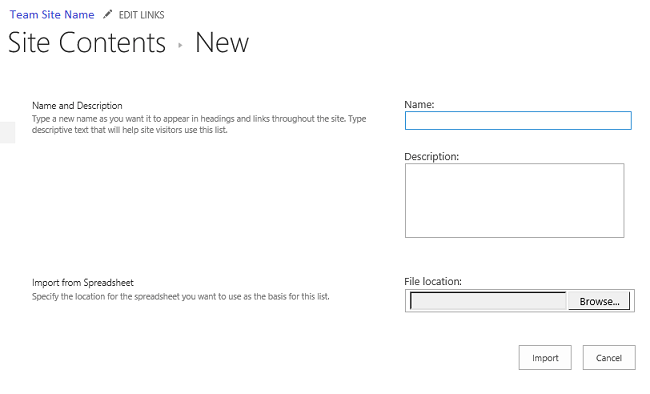Open the Team Site Name link
Image resolution: width=650 pixels, height=394 pixels.
tap(52, 15)
